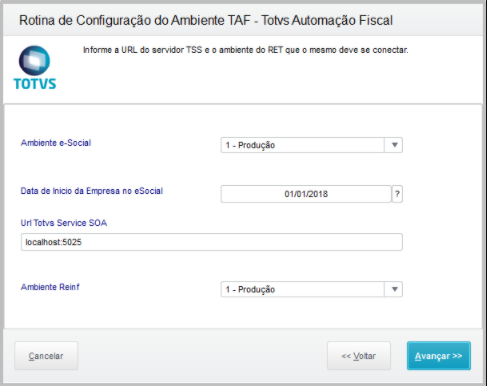487x386 pixels.
Task: Click the date field showing 01/01/2018
Action: point(306,194)
